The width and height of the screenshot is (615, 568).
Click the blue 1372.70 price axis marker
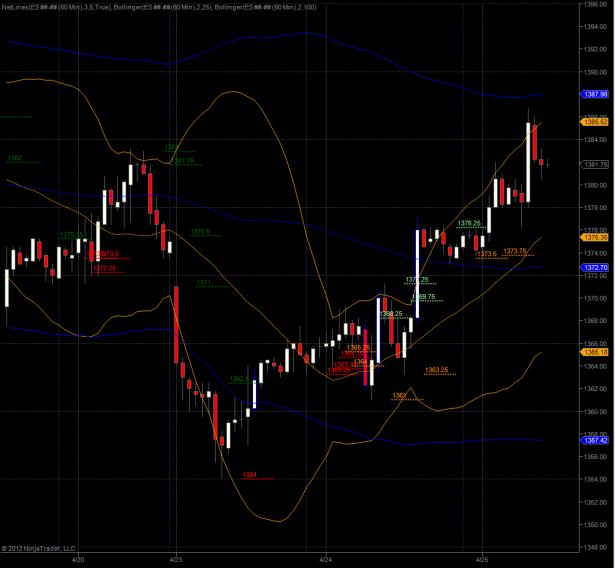tap(595, 267)
